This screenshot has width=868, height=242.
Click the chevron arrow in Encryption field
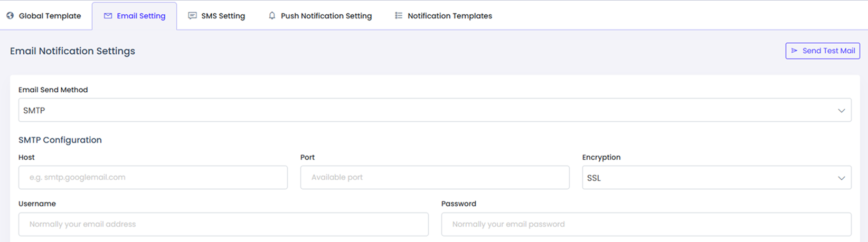841,178
